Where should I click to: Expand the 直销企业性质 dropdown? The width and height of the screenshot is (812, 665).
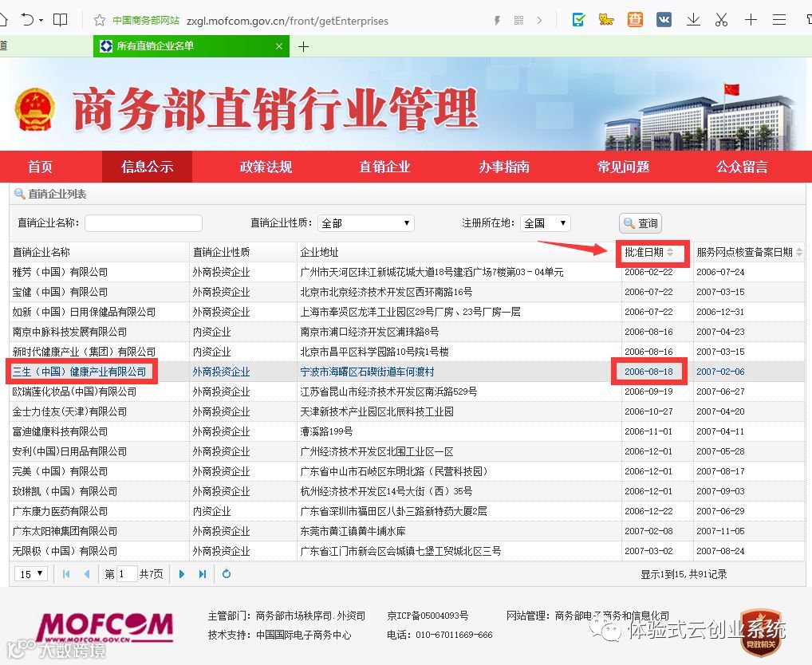(365, 223)
